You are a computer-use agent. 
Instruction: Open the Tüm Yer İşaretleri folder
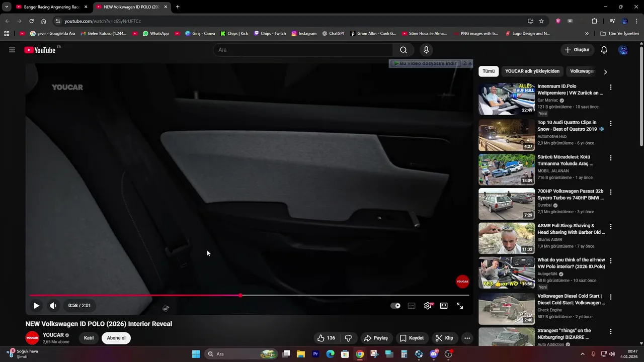[x=619, y=34]
